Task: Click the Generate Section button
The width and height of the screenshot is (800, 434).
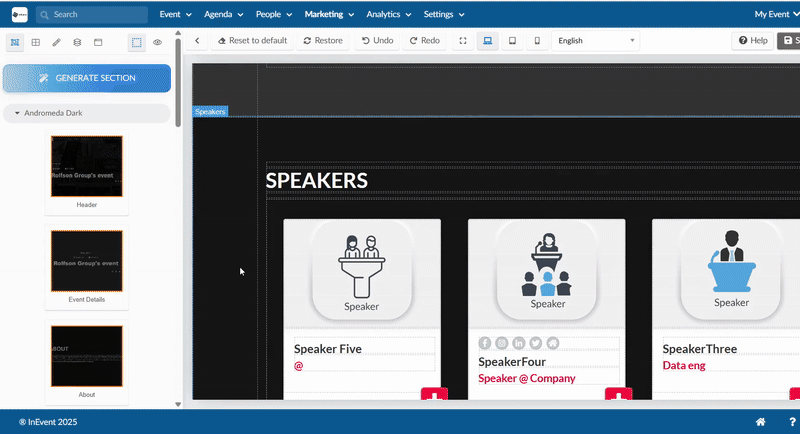Action: tap(87, 78)
